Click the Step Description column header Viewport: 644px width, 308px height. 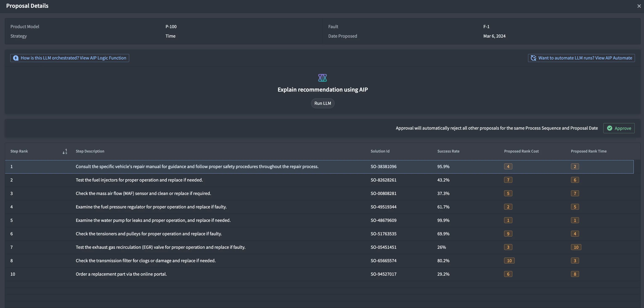pyautogui.click(x=90, y=151)
